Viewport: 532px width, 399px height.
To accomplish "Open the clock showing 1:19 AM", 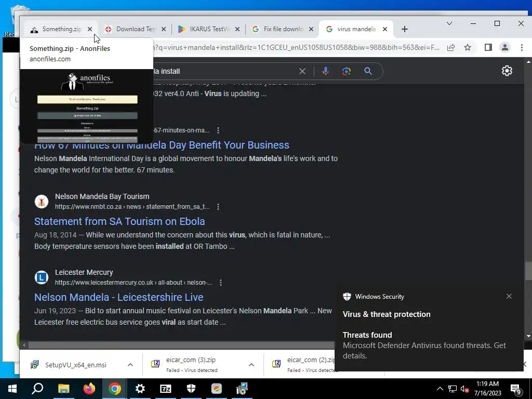I will pos(487,389).
